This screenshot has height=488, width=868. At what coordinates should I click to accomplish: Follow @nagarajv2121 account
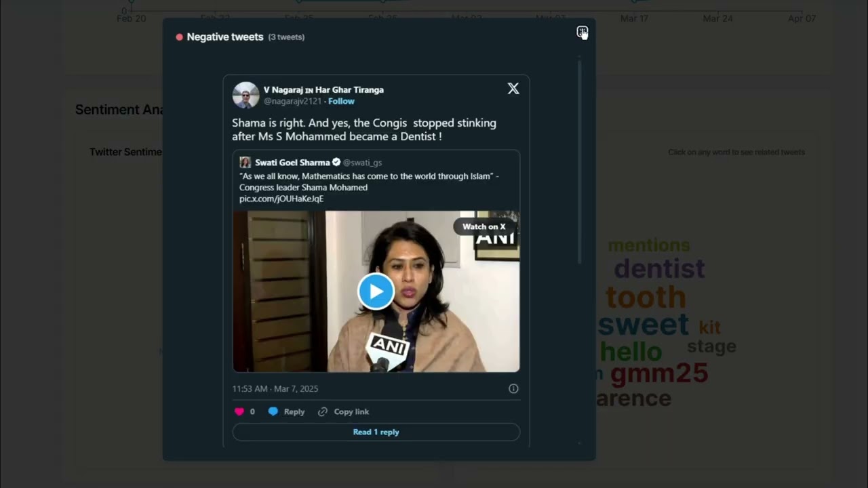(341, 101)
